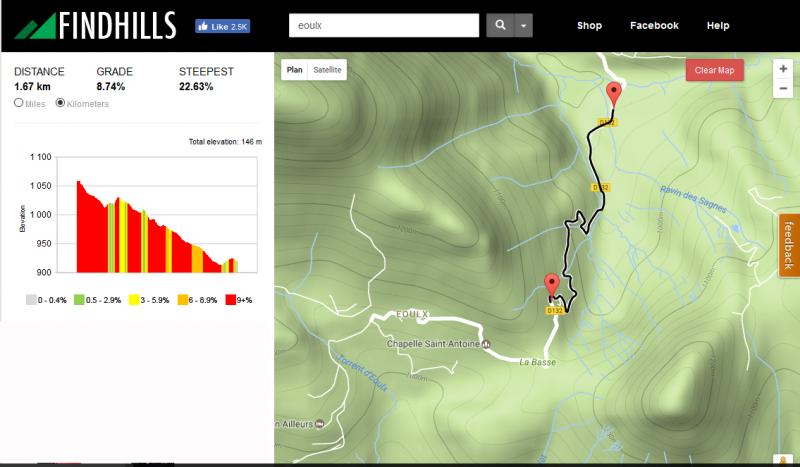
Task: Open Street View pegman icon on map
Action: click(x=783, y=460)
